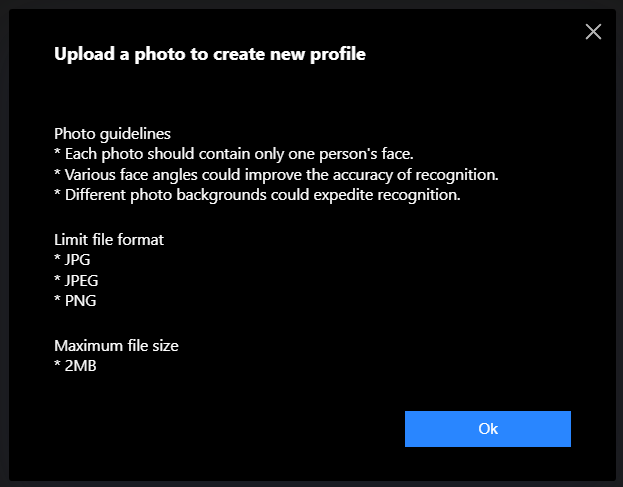623x487 pixels.
Task: Click the various face angles guideline
Action: point(276,175)
